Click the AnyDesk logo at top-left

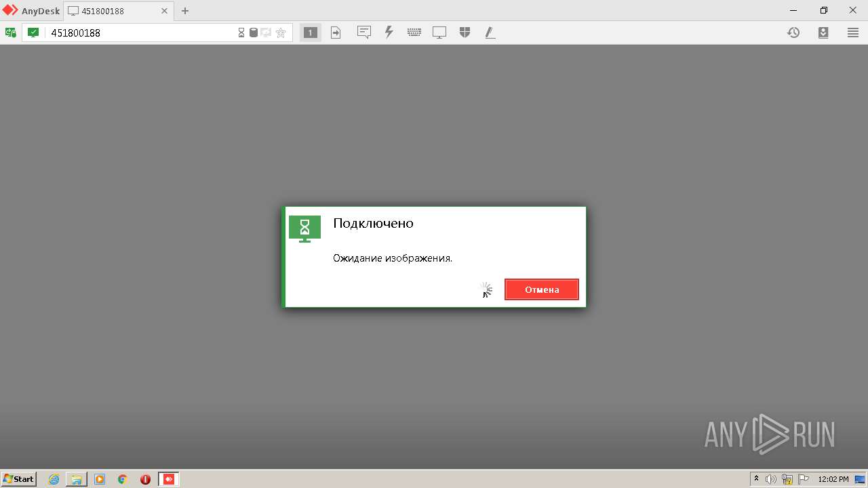click(31, 11)
